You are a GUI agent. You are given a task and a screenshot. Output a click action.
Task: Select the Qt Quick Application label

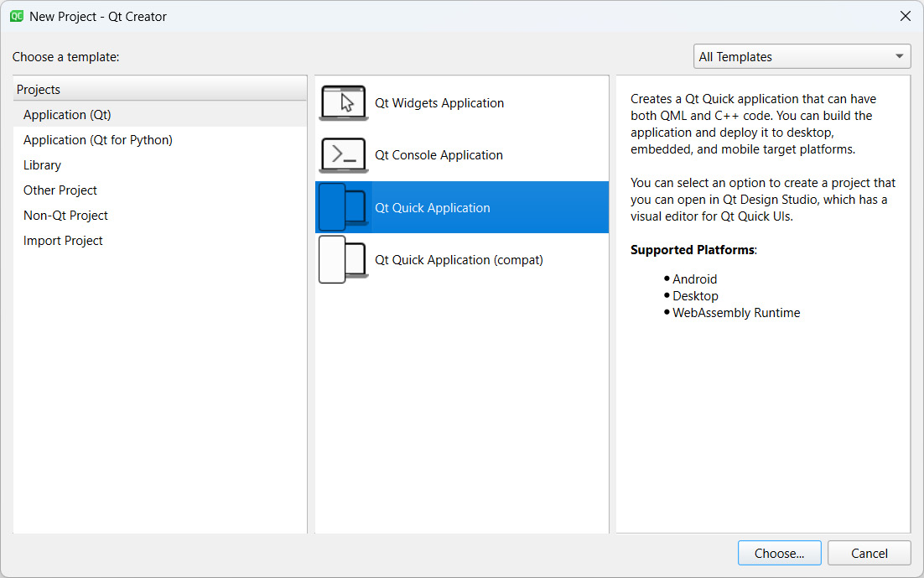coord(432,207)
